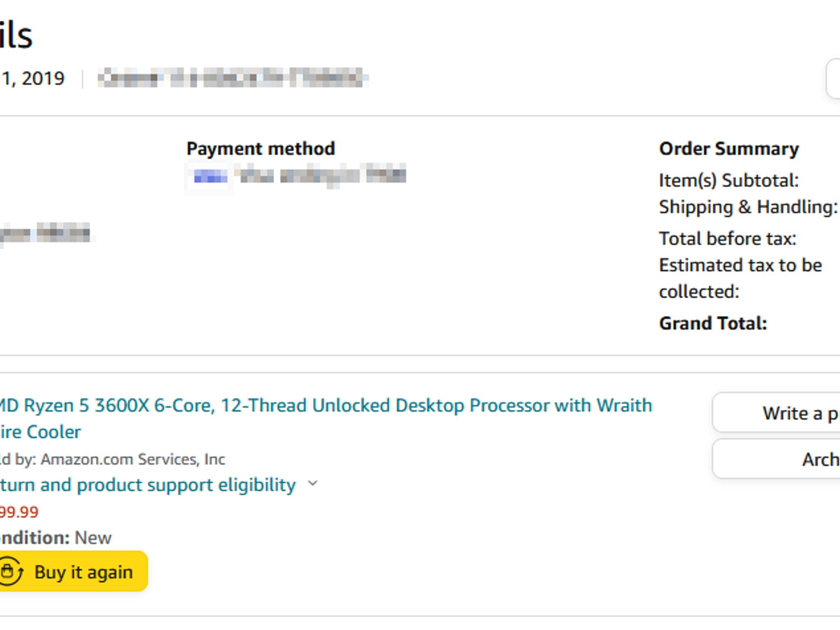Image resolution: width=840 pixels, height=630 pixels.
Task: Open the return and product support eligibility link
Action: (x=148, y=485)
